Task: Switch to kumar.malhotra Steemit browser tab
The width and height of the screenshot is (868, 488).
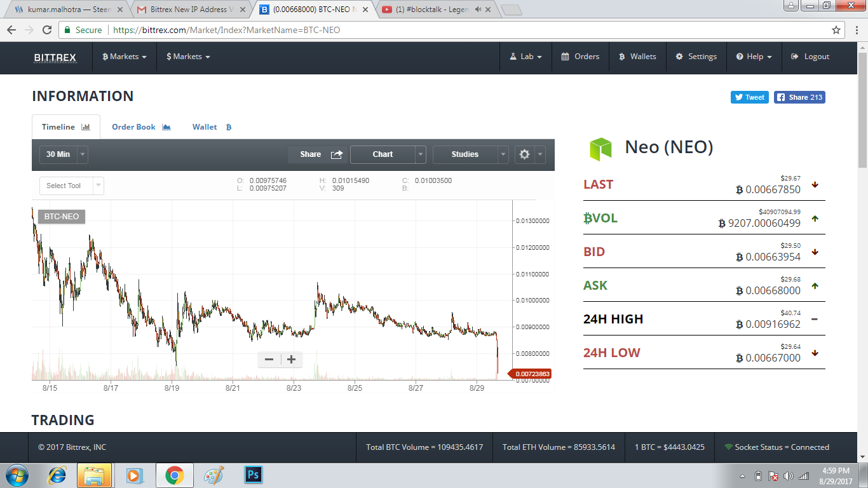Action: [x=64, y=10]
